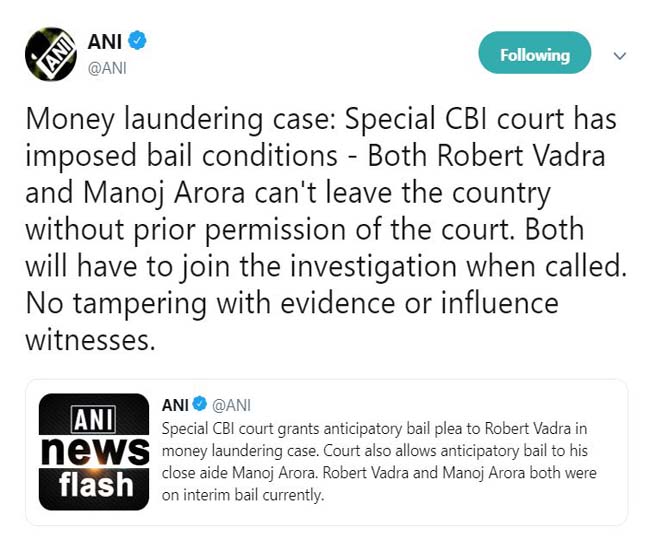Click "on interim bail currently." in the quoted tweet
This screenshot has width=650, height=540.
tap(242, 495)
